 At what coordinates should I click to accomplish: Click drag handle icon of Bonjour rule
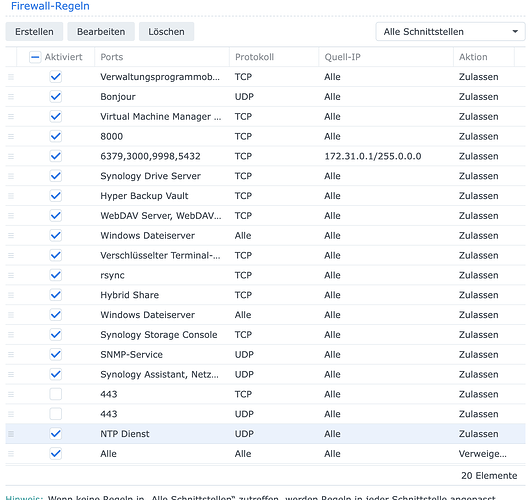pos(11,97)
